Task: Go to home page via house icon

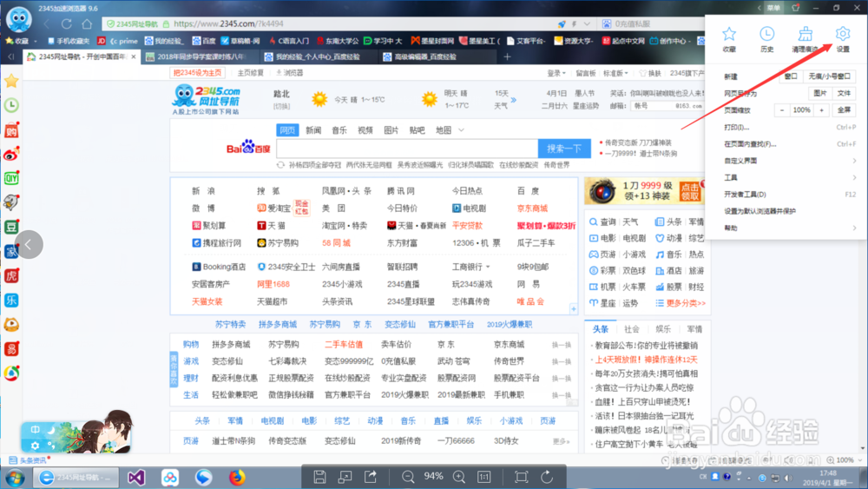Action: pyautogui.click(x=87, y=23)
